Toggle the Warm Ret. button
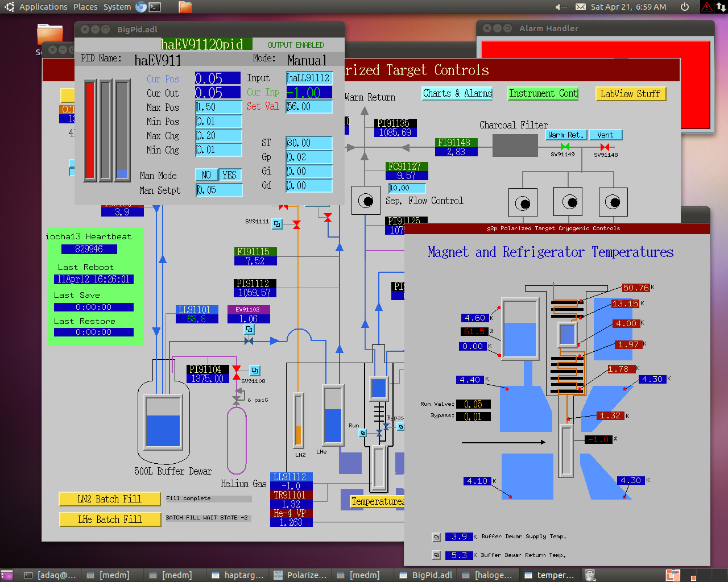The width and height of the screenshot is (728, 582). tap(566, 135)
